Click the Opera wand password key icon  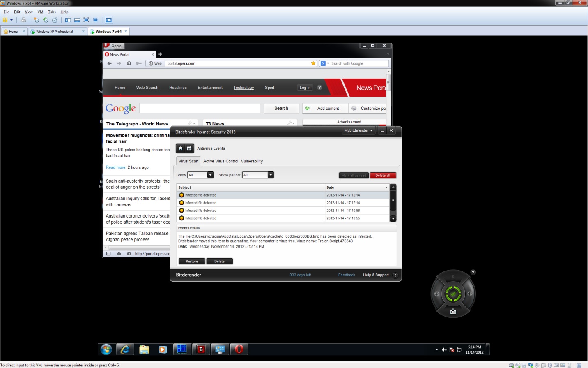pos(139,63)
